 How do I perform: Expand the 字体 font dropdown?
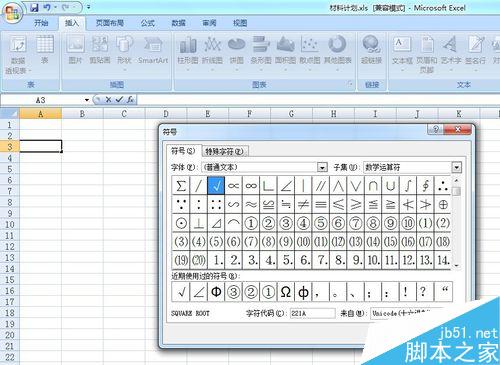[322, 167]
